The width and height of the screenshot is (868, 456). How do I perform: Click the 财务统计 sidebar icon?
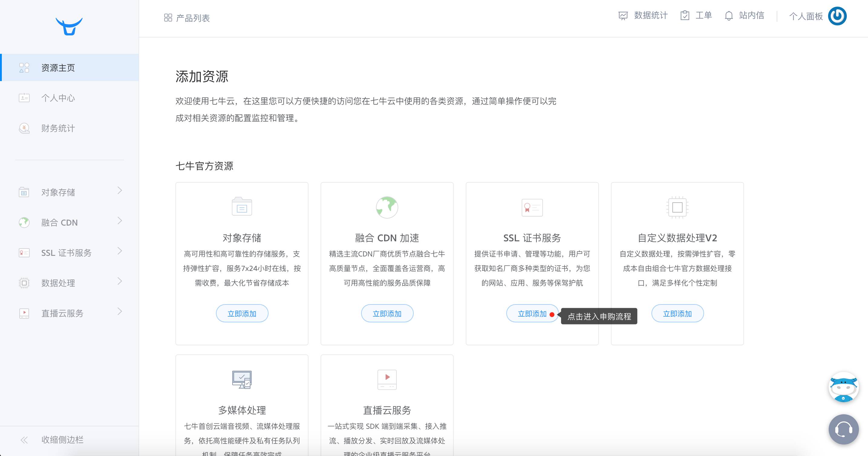pyautogui.click(x=24, y=128)
